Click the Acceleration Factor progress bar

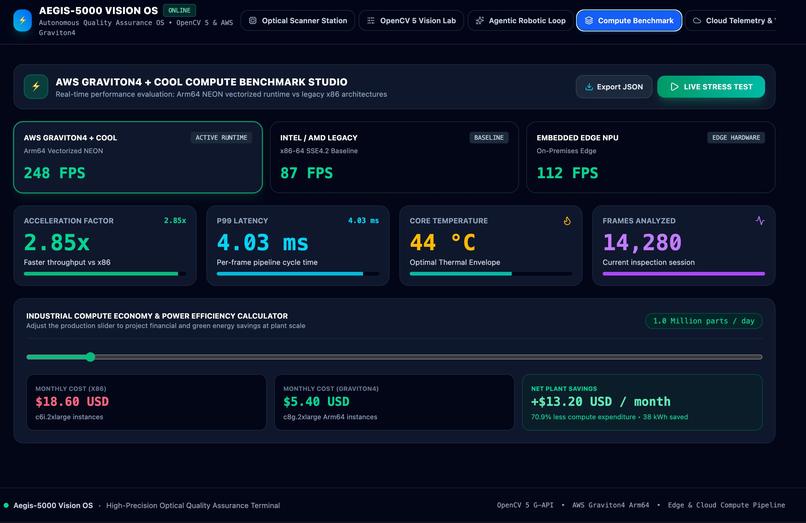tap(105, 274)
